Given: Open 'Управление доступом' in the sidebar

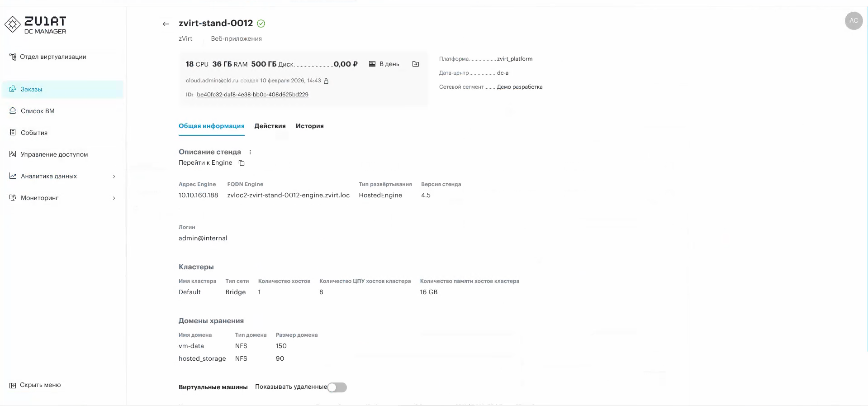Looking at the screenshot, I should (54, 155).
